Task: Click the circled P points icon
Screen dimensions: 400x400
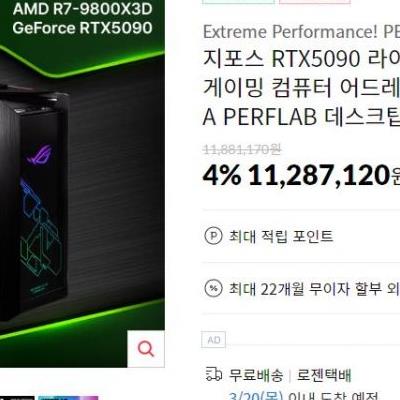Action: pyautogui.click(x=213, y=236)
